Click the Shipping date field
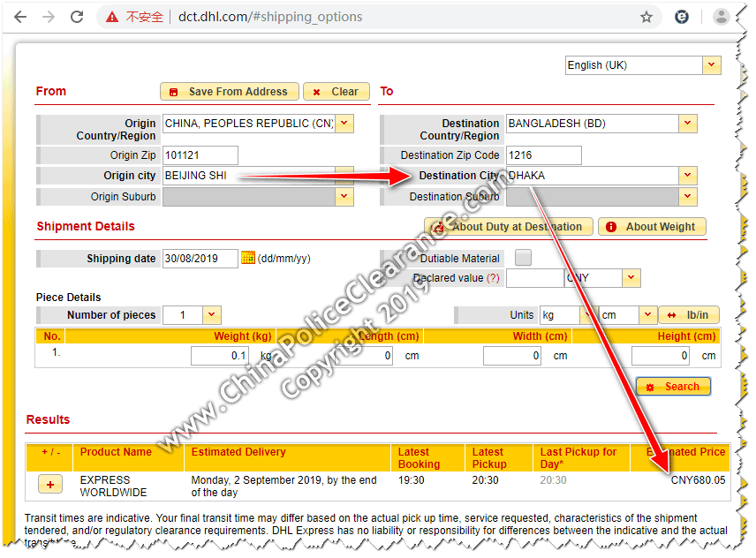756x558 pixels. [x=200, y=259]
